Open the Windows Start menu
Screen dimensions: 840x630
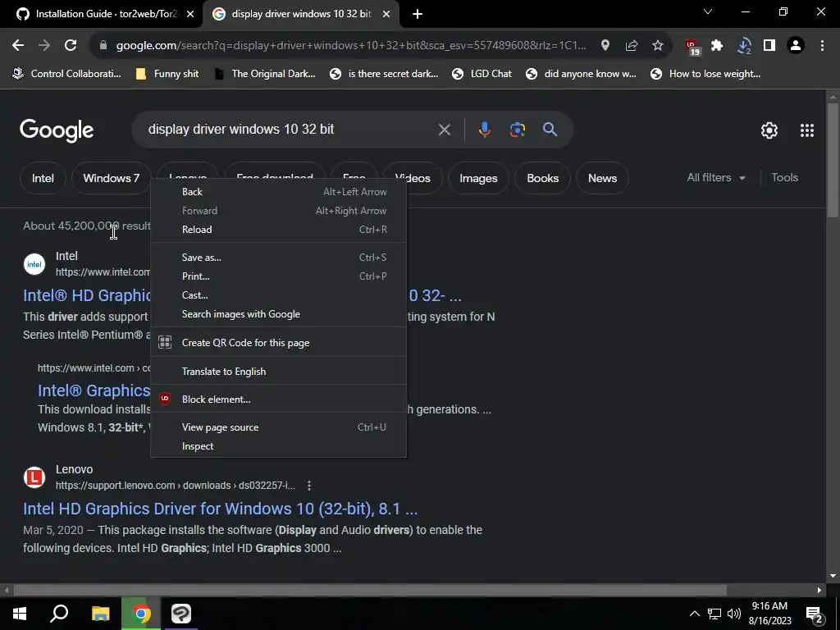(20, 614)
